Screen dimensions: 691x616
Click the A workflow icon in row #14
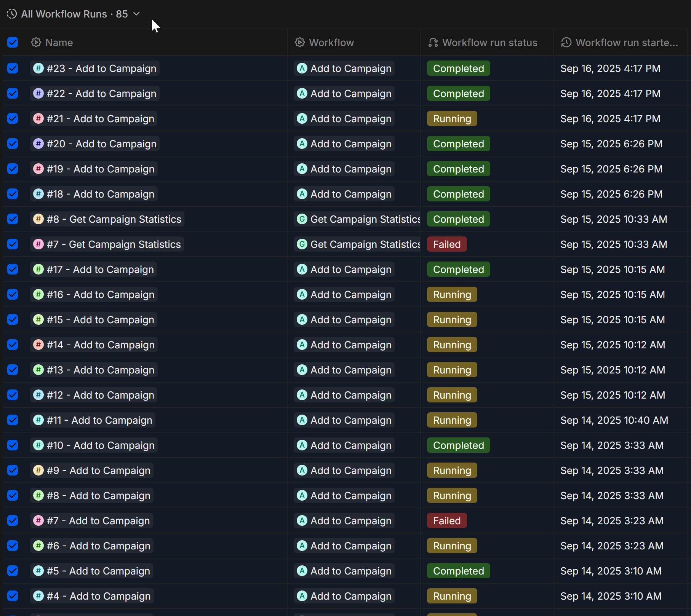coord(302,345)
